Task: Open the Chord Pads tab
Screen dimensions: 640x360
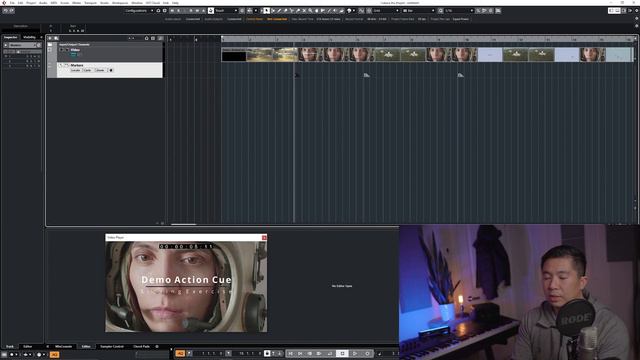Action: 141,347
